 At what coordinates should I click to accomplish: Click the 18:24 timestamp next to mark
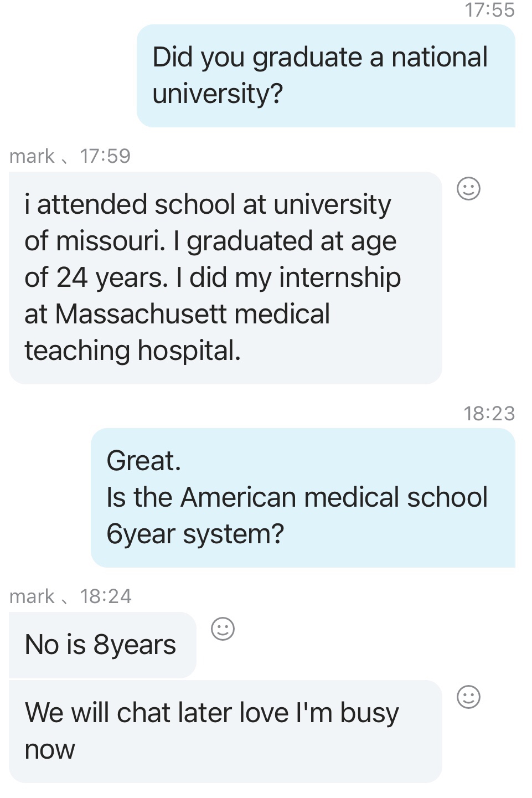(106, 596)
